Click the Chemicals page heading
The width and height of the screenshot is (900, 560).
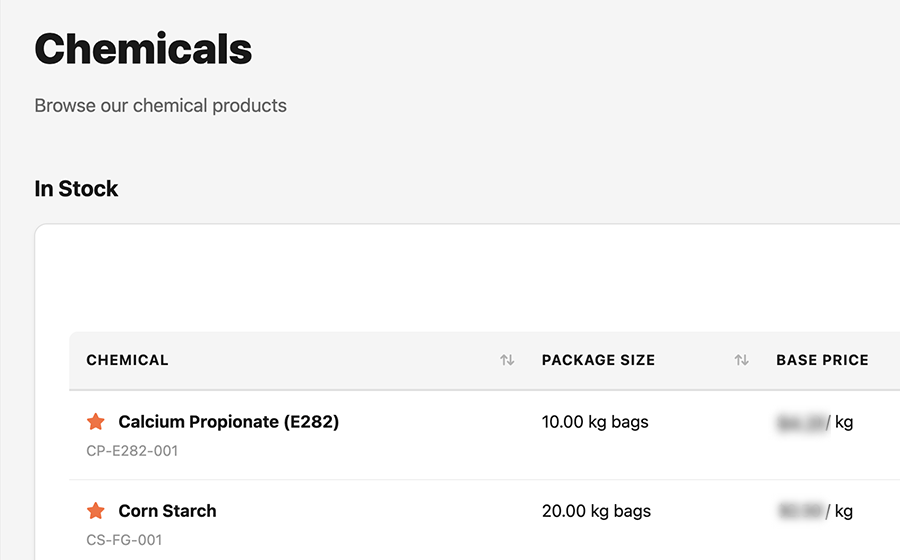click(x=143, y=49)
